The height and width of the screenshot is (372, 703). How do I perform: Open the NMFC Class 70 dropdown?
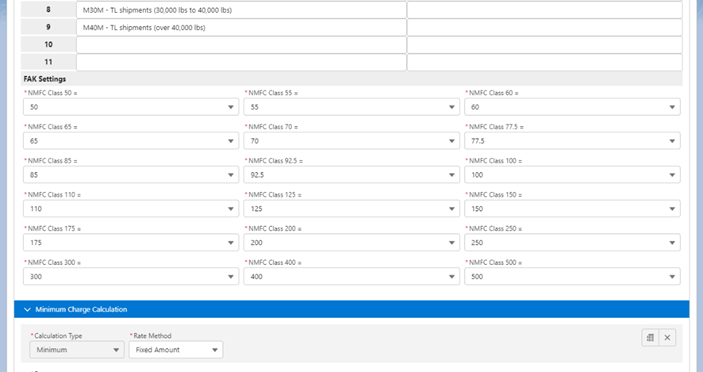pyautogui.click(x=352, y=141)
